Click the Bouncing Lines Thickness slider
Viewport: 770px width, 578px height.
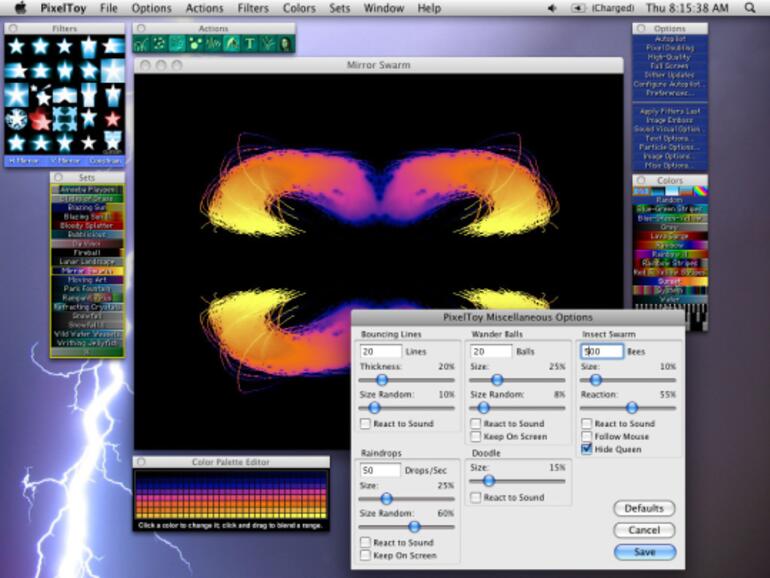pyautogui.click(x=381, y=380)
